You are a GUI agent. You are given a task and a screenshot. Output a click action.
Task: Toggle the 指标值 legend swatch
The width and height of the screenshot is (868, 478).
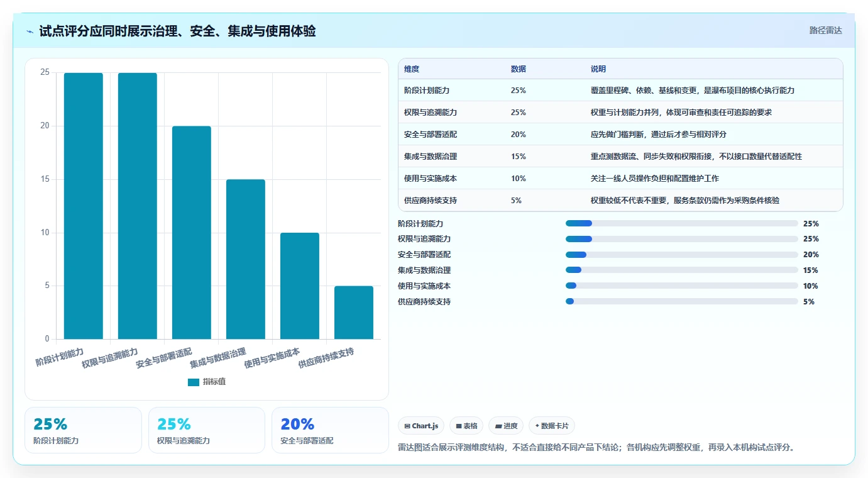[194, 382]
